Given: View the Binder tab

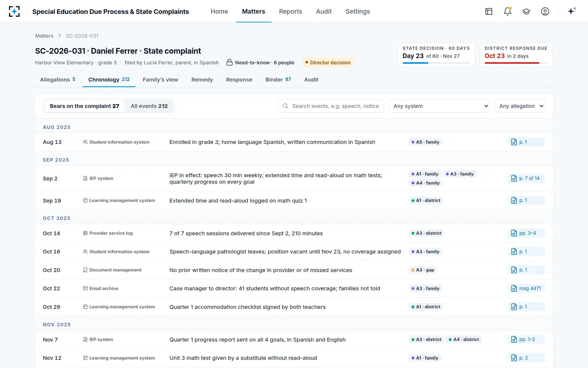Looking at the screenshot, I should pyautogui.click(x=278, y=80).
